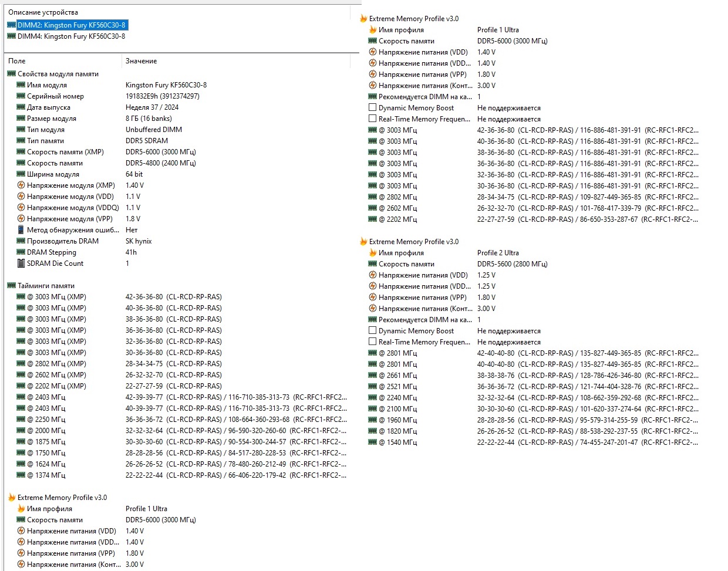Click the Скорость памяти (XMP) row icon
Image resolution: width=728 pixels, height=571 pixels.
point(21,152)
